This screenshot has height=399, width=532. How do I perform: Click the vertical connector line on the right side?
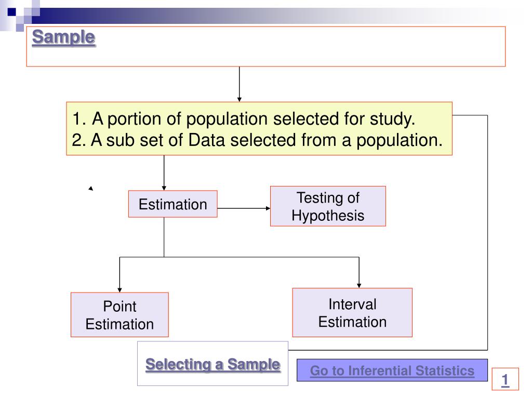pyautogui.click(x=488, y=234)
